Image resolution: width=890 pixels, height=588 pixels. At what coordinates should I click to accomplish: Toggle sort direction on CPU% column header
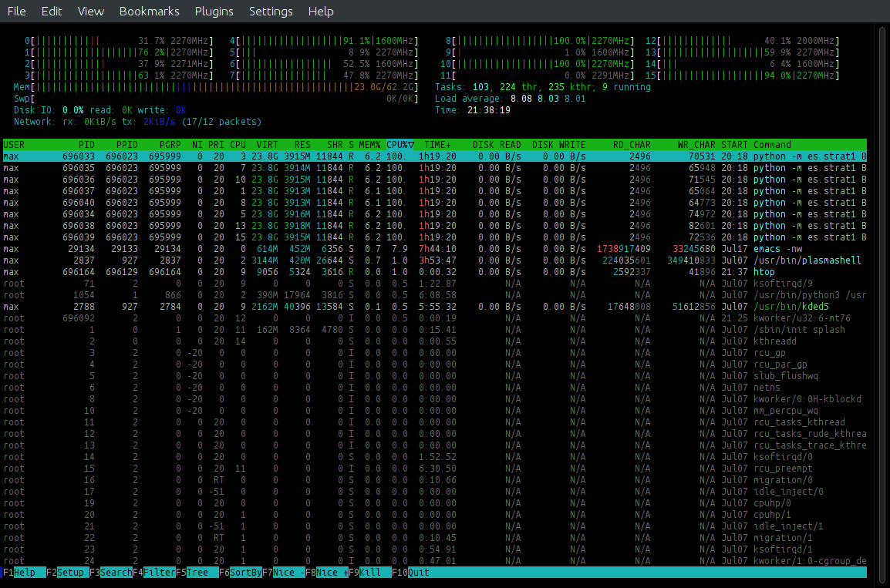400,145
